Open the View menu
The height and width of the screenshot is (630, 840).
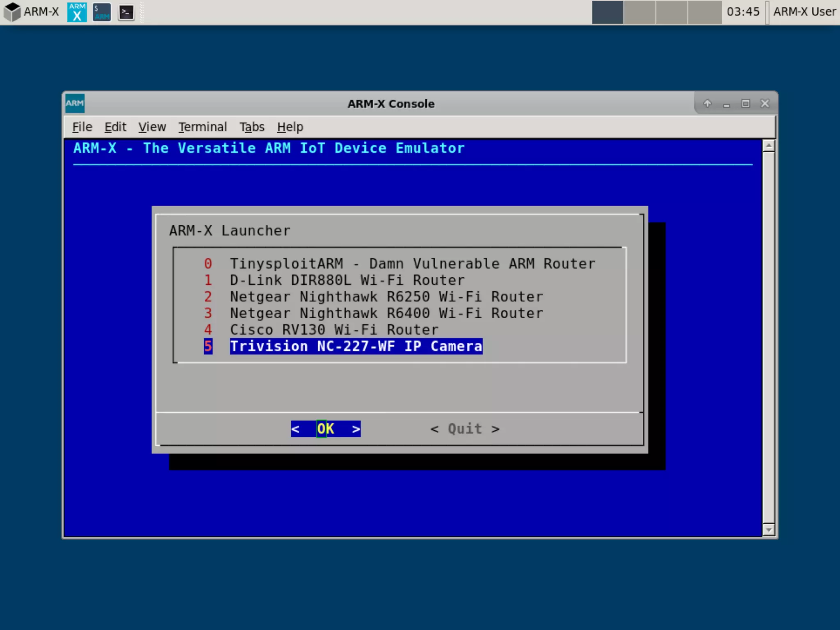coord(152,127)
